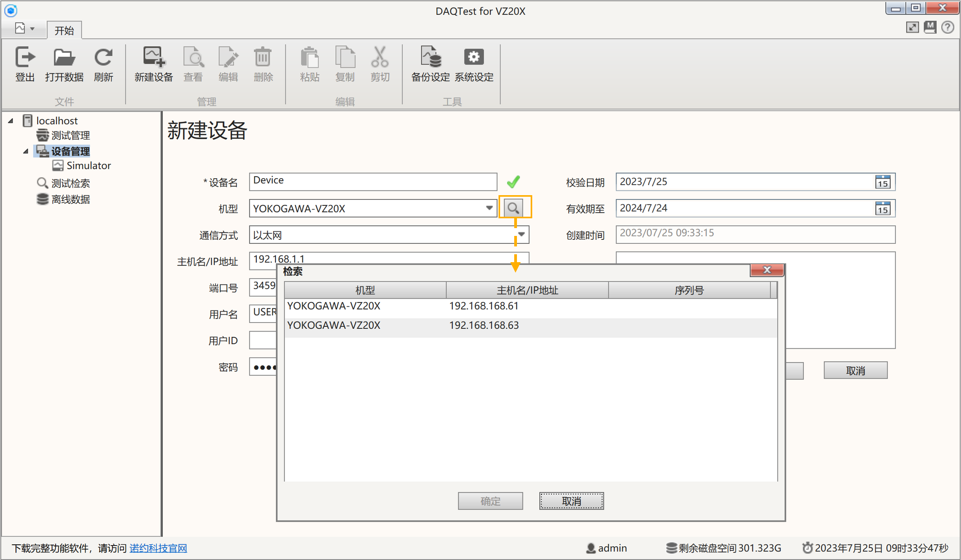Open the 校验日期 calendar picker icon

882,182
